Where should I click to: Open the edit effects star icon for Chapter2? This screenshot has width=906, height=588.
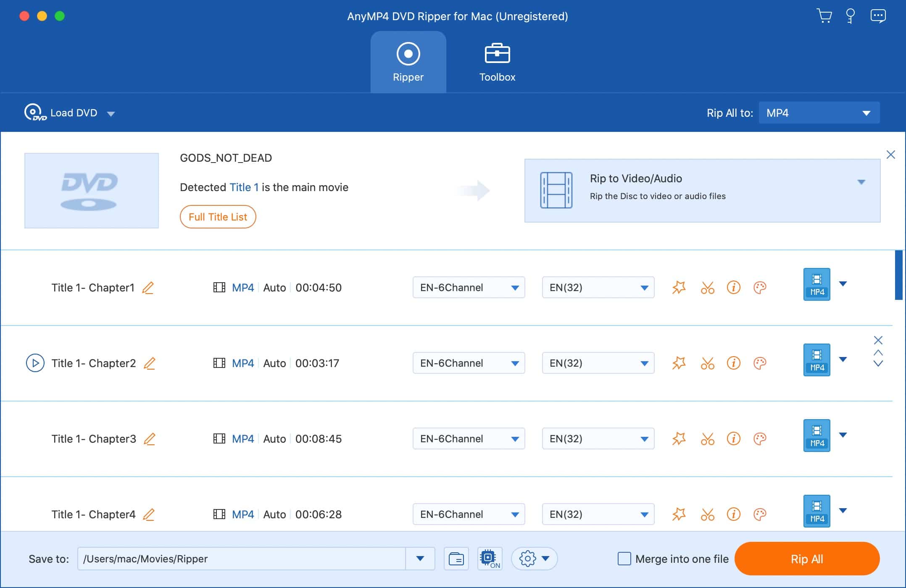tap(679, 363)
